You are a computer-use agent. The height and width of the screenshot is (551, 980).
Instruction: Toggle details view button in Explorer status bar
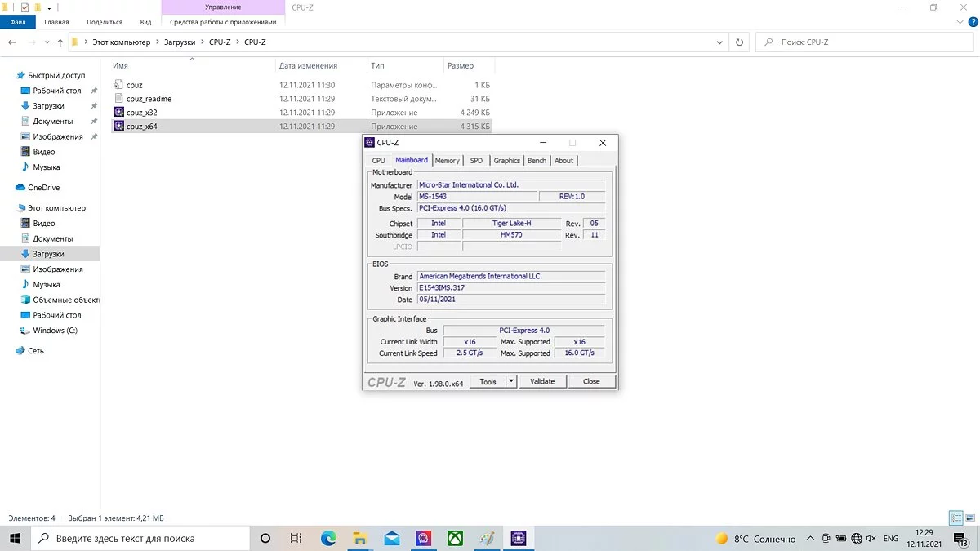[955, 518]
